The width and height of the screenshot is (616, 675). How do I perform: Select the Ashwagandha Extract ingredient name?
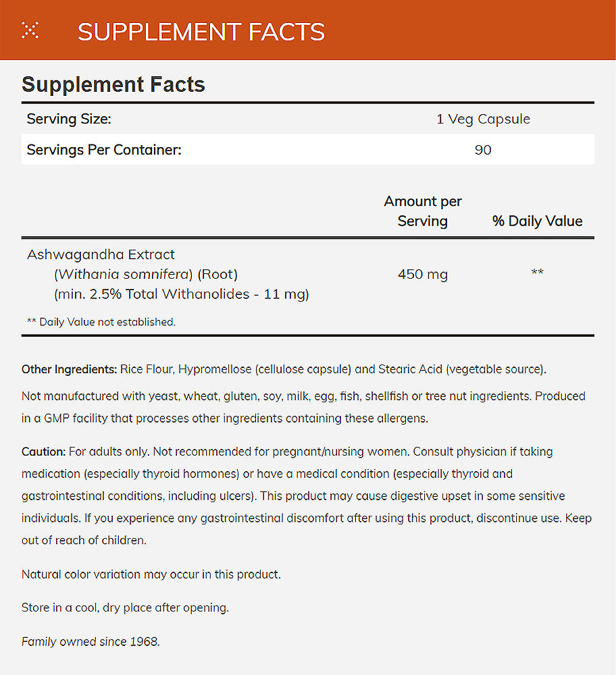coord(101,254)
